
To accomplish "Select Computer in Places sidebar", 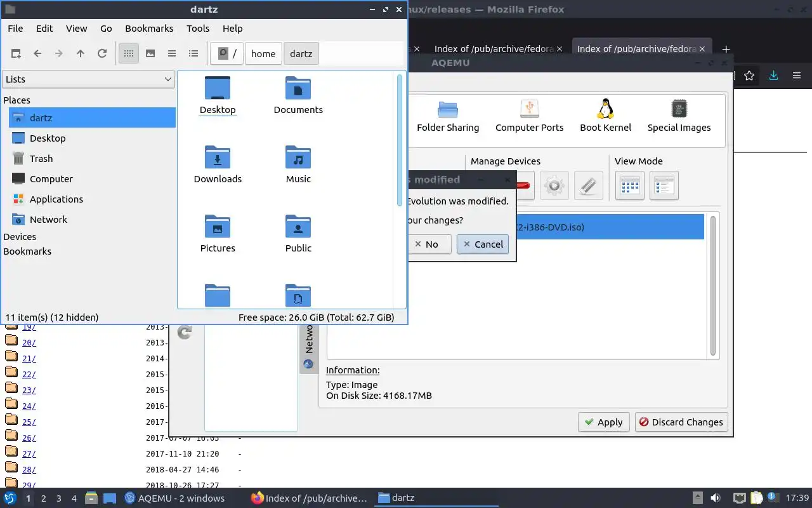I will coord(93,179).
